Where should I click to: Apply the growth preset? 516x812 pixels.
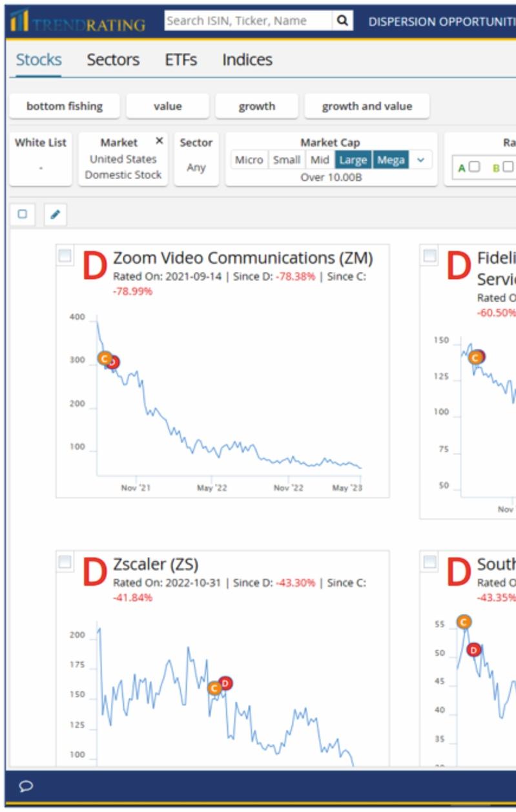256,106
